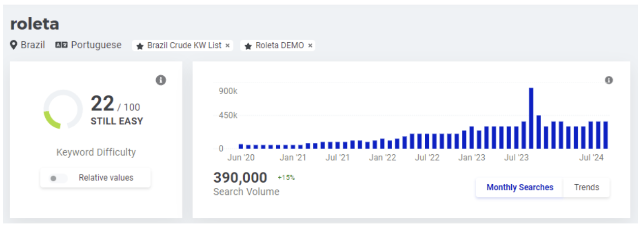Click the Portuguese language icon
The width and height of the screenshot is (644, 227).
click(x=62, y=45)
